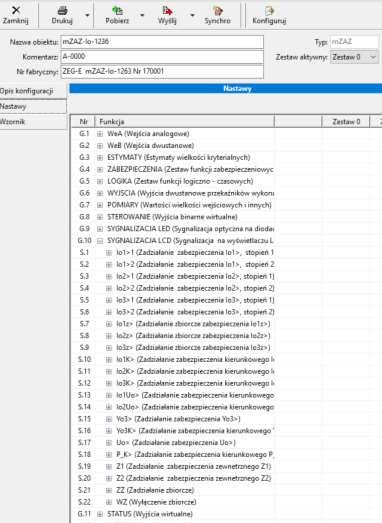Expand the SYGNALIZACJA LED node
The image size is (382, 523).
(100, 229)
